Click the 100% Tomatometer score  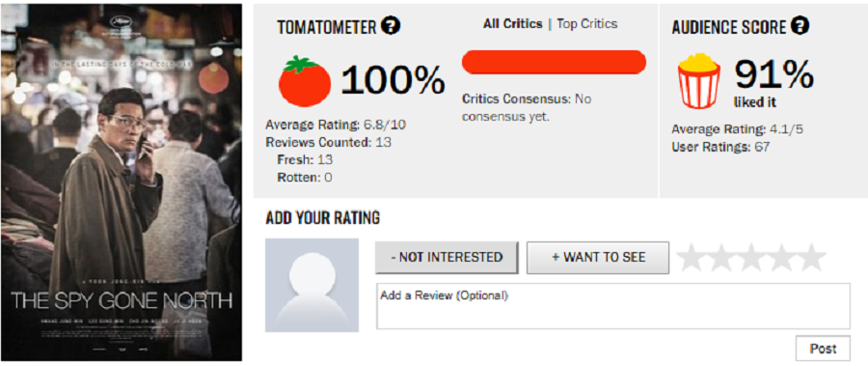pos(393,80)
